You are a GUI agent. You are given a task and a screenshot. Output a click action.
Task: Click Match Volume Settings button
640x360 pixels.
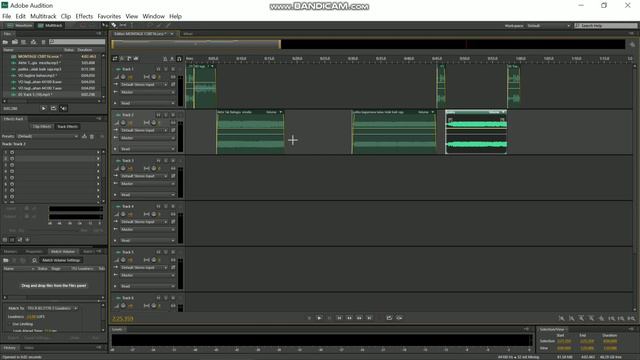[61, 260]
